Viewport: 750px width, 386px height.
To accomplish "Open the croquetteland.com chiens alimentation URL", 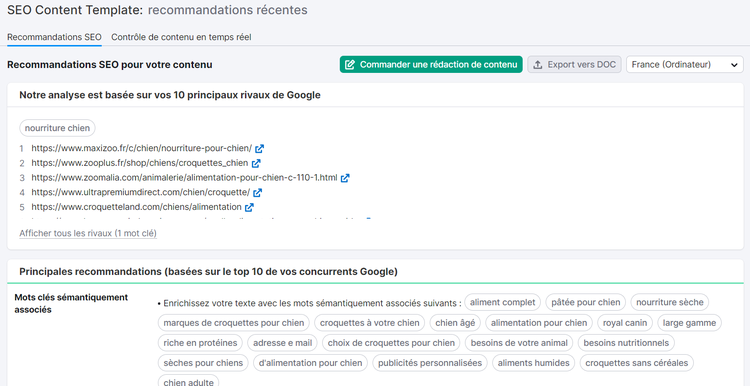I will click(x=136, y=207).
